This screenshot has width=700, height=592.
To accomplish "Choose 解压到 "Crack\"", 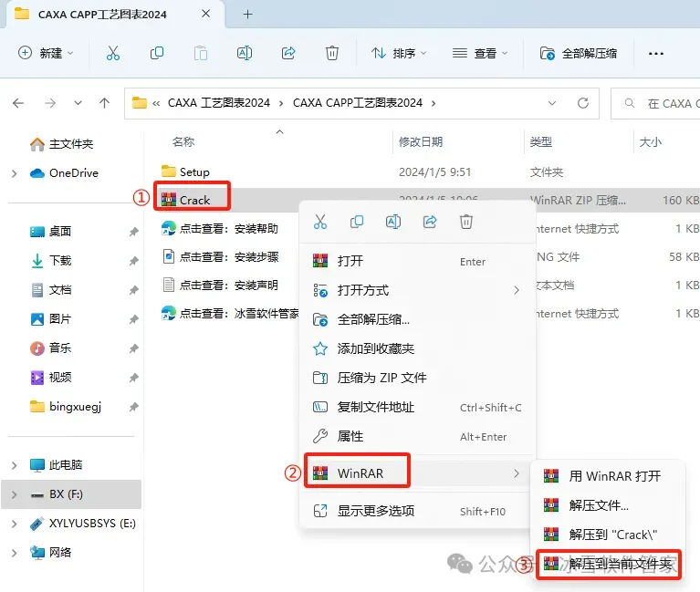I will (x=609, y=535).
